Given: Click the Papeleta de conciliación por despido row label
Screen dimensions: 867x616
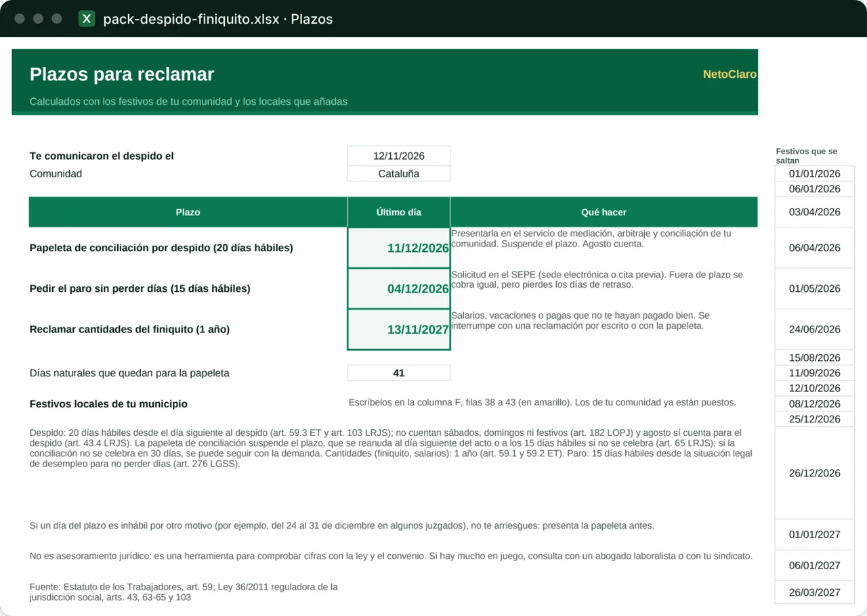Looking at the screenshot, I should click(x=161, y=248).
